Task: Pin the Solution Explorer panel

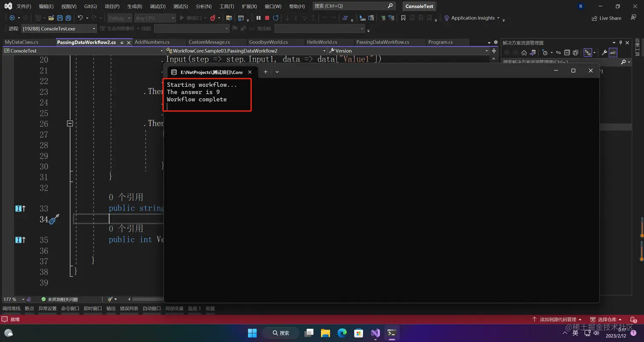Action: click(x=621, y=43)
